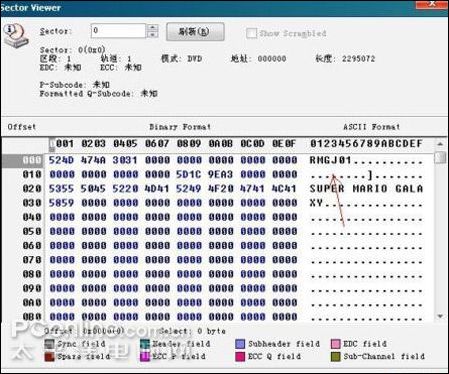449x374 pixels.
Task: Select offset row 020
Action: coord(32,189)
